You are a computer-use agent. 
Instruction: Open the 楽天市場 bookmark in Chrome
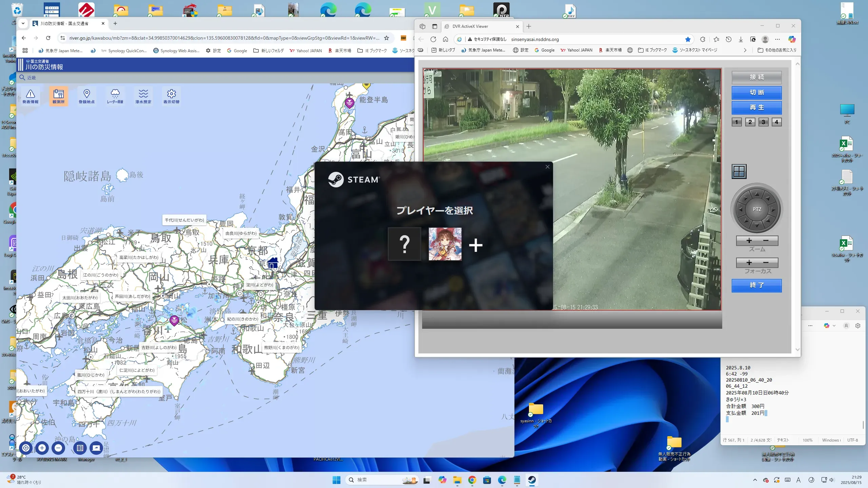click(x=339, y=51)
